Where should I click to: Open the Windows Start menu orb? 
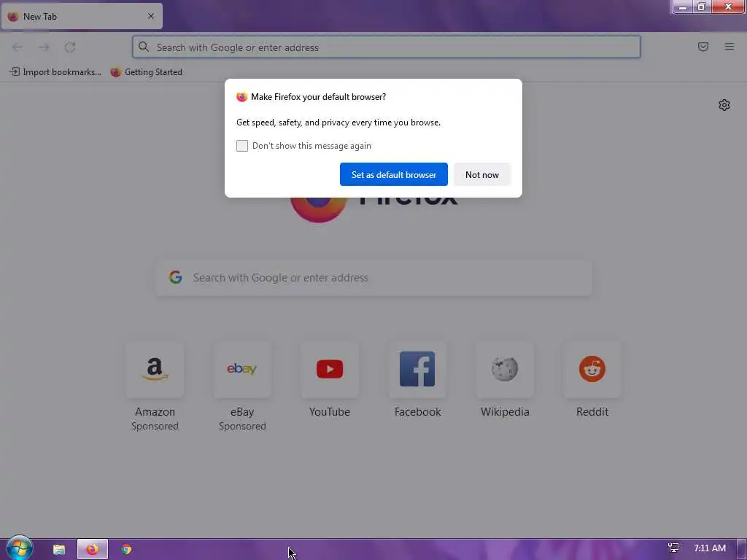pos(19,548)
